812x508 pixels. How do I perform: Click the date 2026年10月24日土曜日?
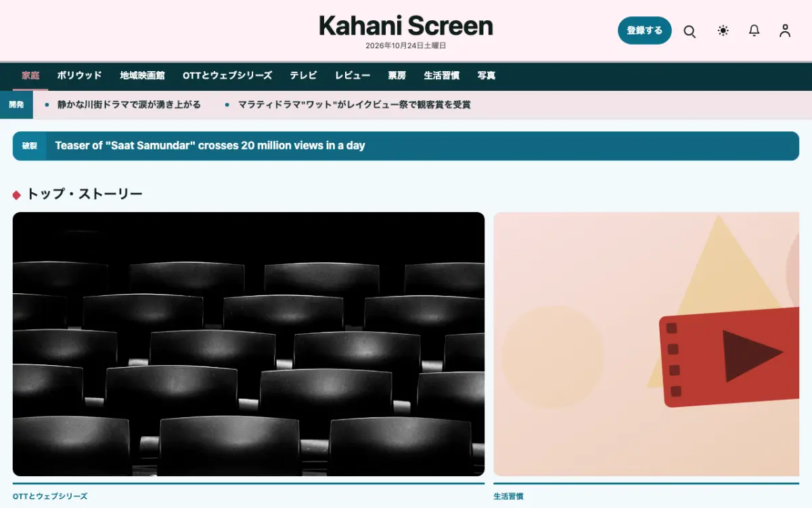[406, 46]
